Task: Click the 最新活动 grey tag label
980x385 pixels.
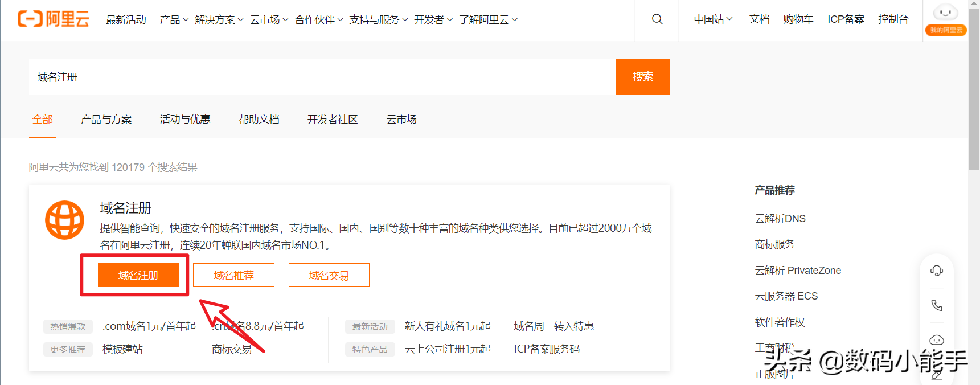Action: pyautogui.click(x=370, y=327)
